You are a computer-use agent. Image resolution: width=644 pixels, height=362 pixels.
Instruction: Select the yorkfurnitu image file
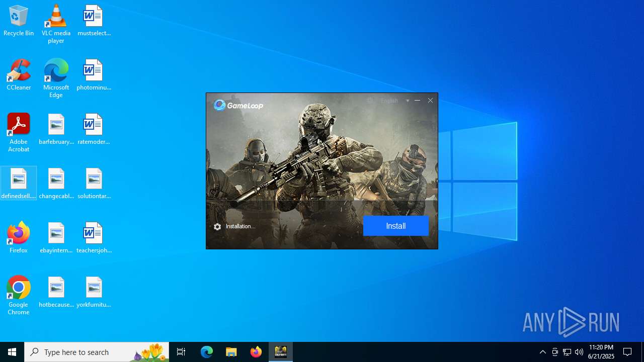(x=94, y=293)
